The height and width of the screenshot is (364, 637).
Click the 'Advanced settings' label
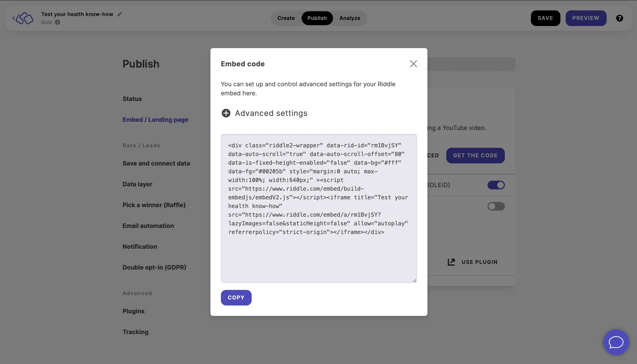pyautogui.click(x=271, y=113)
